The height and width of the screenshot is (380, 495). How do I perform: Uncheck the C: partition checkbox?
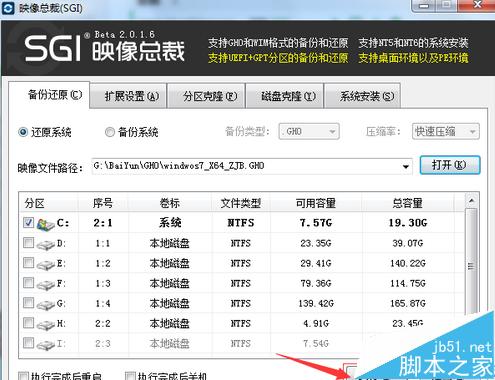pos(29,222)
